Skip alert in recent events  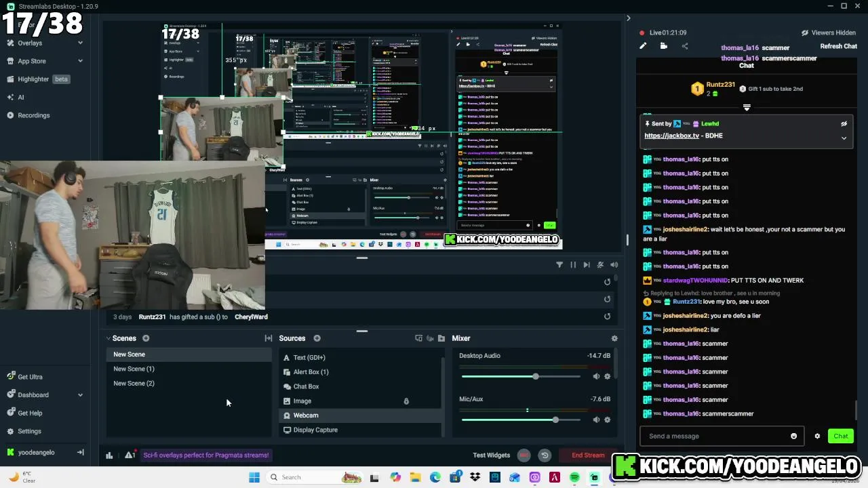coord(587,265)
